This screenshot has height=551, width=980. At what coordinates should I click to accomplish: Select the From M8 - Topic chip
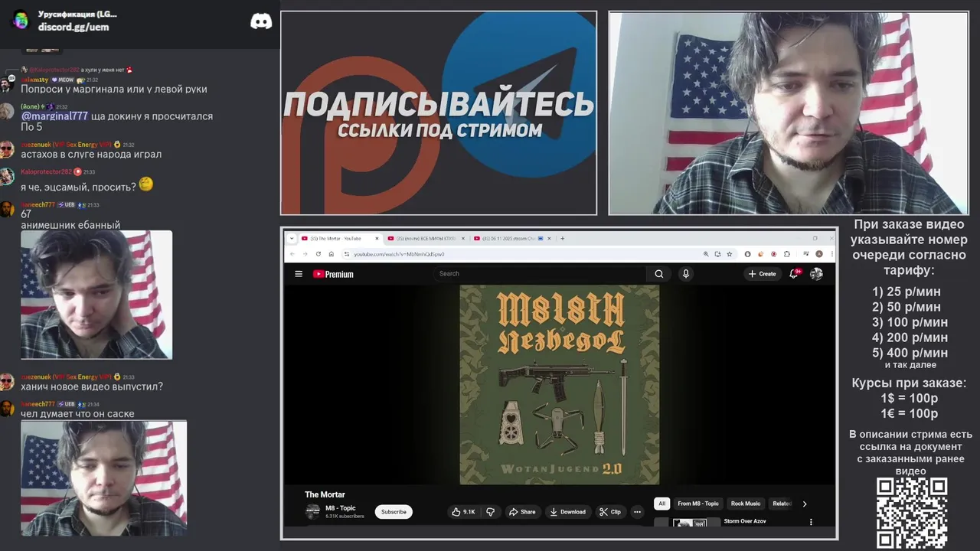click(698, 504)
